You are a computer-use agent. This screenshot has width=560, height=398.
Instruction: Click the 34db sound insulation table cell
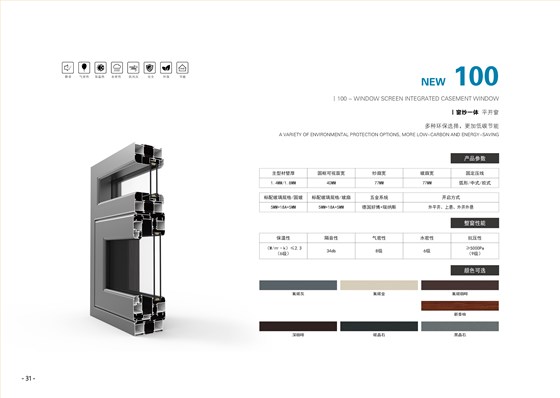[331, 251]
